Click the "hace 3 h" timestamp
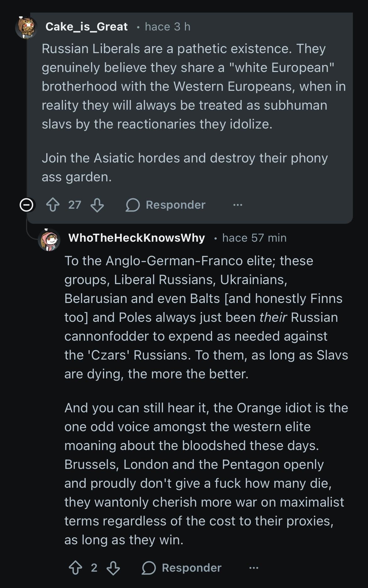Image resolution: width=368 pixels, height=588 pixels. 168,27
